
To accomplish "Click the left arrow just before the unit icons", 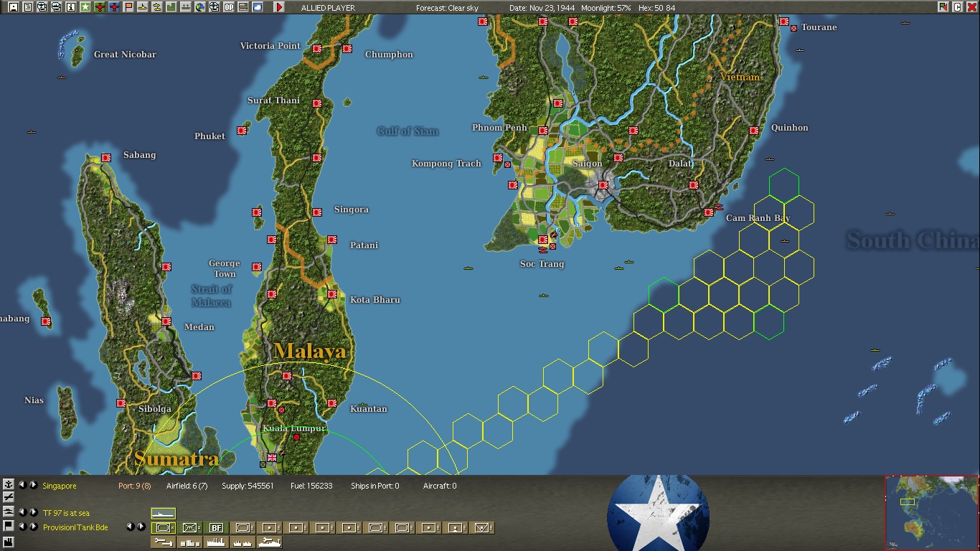I will tap(130, 527).
